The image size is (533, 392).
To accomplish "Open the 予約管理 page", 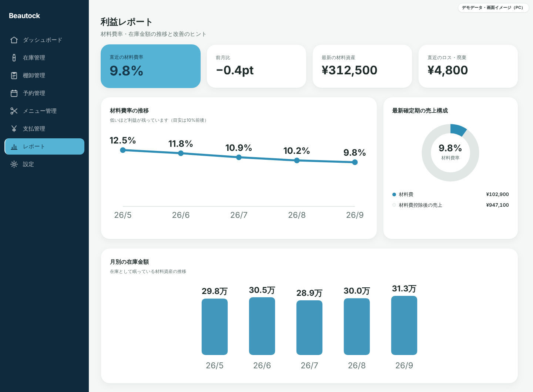I will pyautogui.click(x=44, y=93).
